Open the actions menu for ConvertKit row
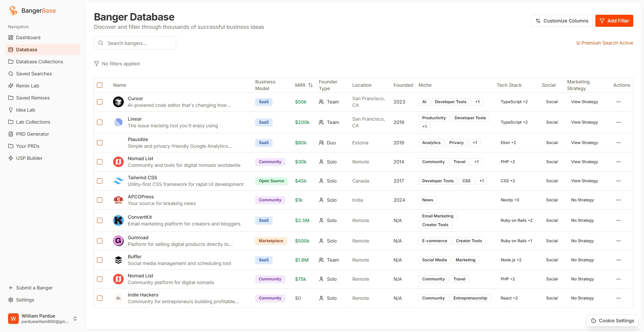The width and height of the screenshot is (644, 332). pyautogui.click(x=619, y=220)
